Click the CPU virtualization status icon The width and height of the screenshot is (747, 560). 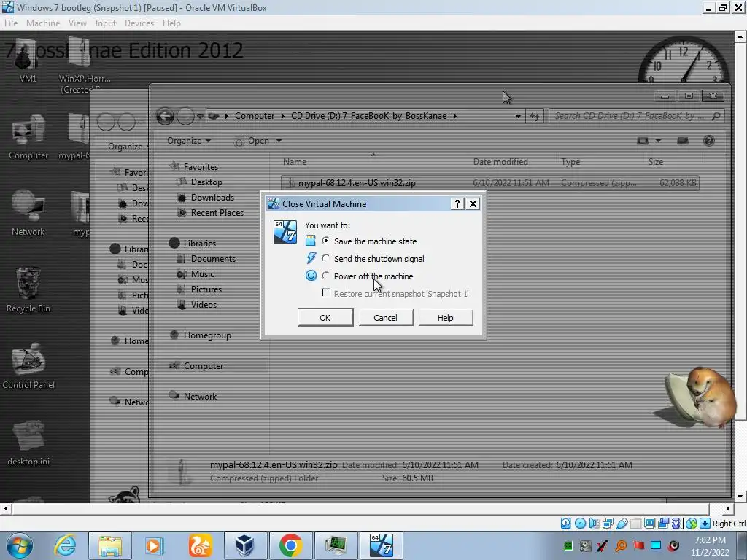coord(678,524)
